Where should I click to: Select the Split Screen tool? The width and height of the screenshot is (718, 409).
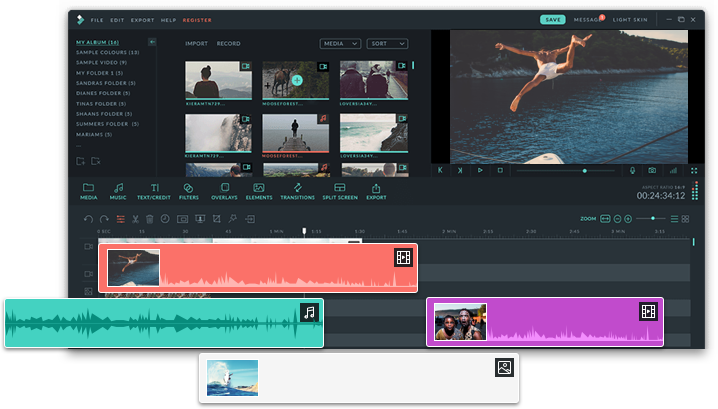click(339, 190)
